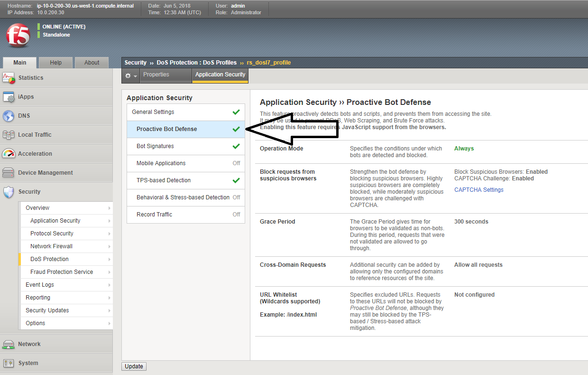588x375 pixels.
Task: Open Local Traffic in the main menu
Action: [x=56, y=135]
